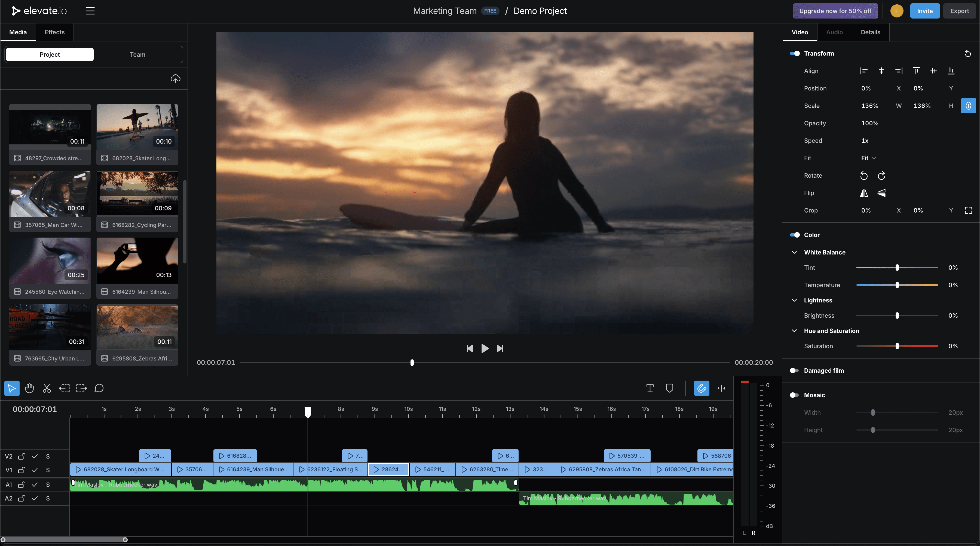Open the Details tab
The height and width of the screenshot is (546, 980).
click(x=871, y=32)
